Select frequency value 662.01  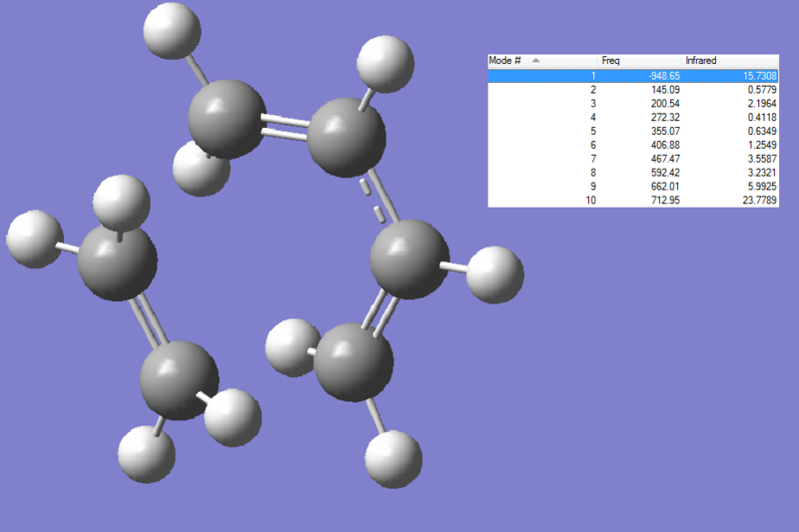665,187
